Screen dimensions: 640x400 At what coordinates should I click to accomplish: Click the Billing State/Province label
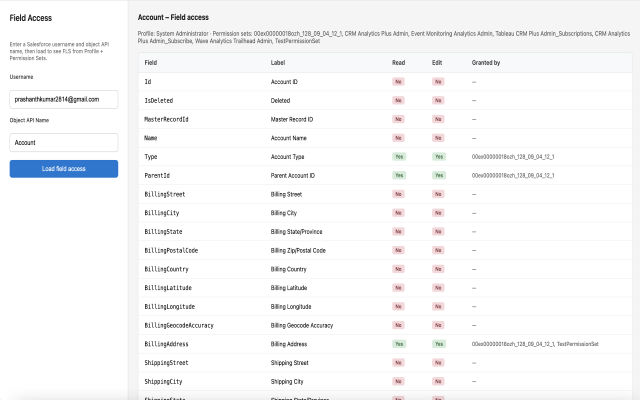[x=296, y=232]
